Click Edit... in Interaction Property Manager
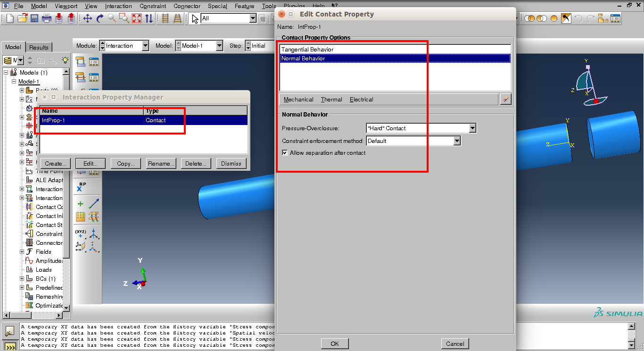 click(x=91, y=163)
